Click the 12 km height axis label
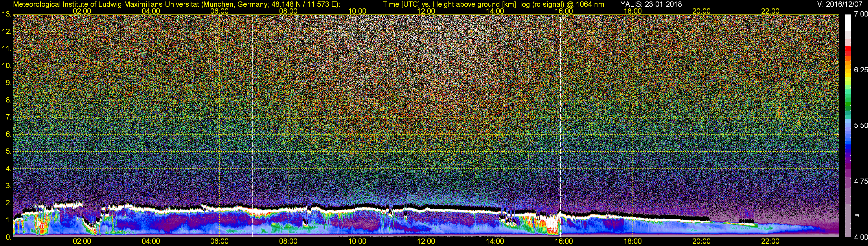This screenshot has width=868, height=246. (x=6, y=32)
